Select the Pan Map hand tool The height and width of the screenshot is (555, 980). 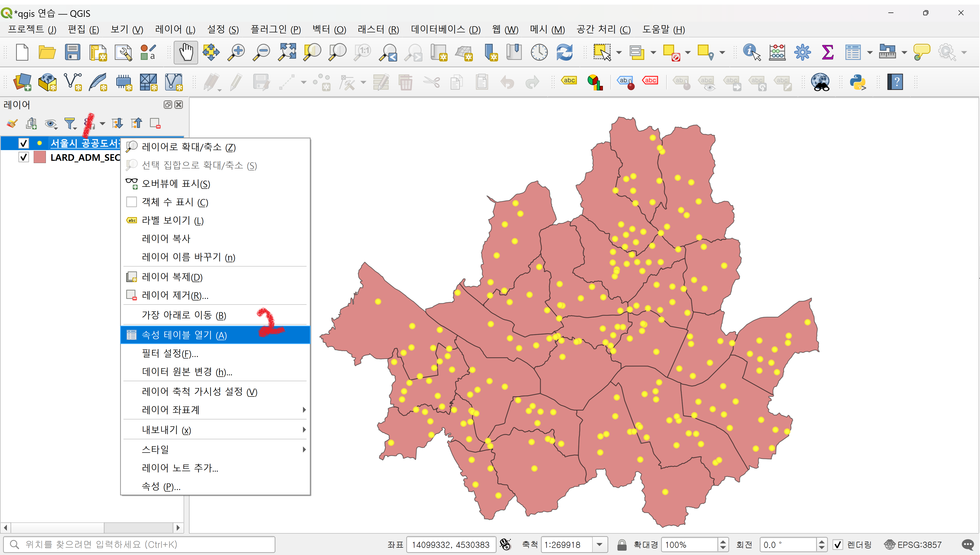click(x=186, y=52)
